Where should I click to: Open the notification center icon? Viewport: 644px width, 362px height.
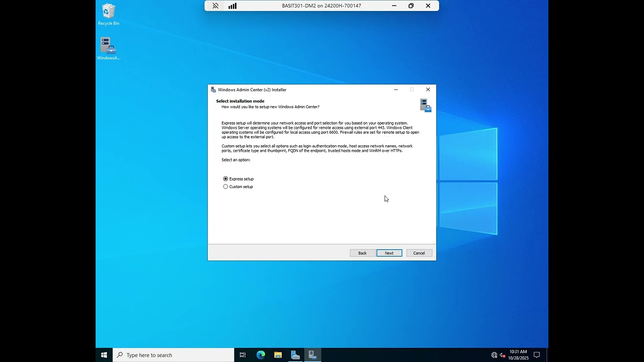click(537, 355)
